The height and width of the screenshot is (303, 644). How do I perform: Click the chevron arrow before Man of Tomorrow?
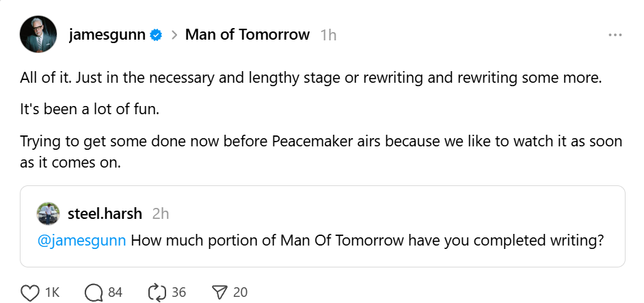(x=174, y=35)
